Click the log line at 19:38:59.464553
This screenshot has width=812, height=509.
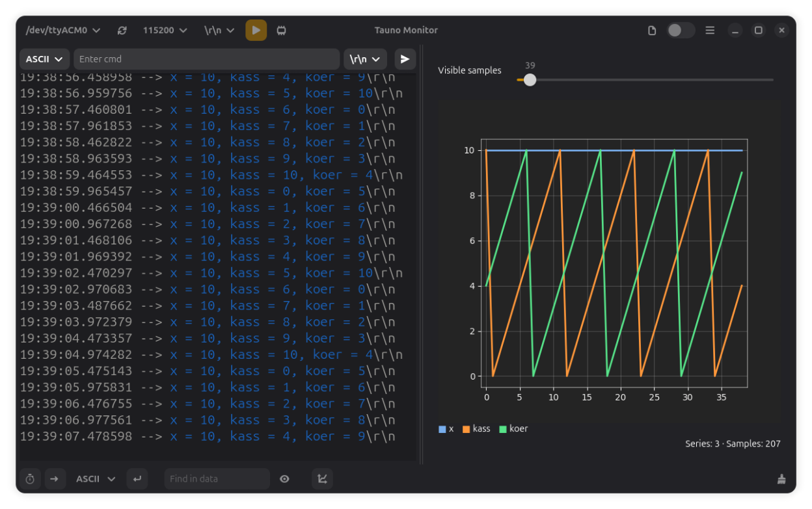point(211,175)
